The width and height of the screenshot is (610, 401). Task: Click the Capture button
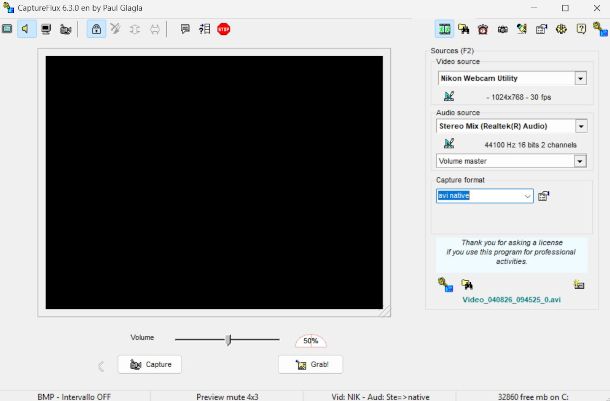(x=150, y=364)
